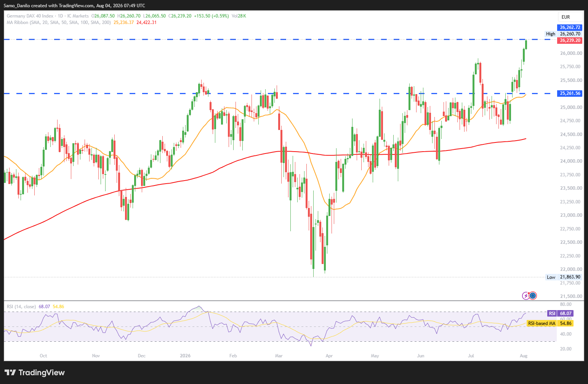Click the Mar label on the time axis
The height and width of the screenshot is (384, 588).
coord(279,356)
